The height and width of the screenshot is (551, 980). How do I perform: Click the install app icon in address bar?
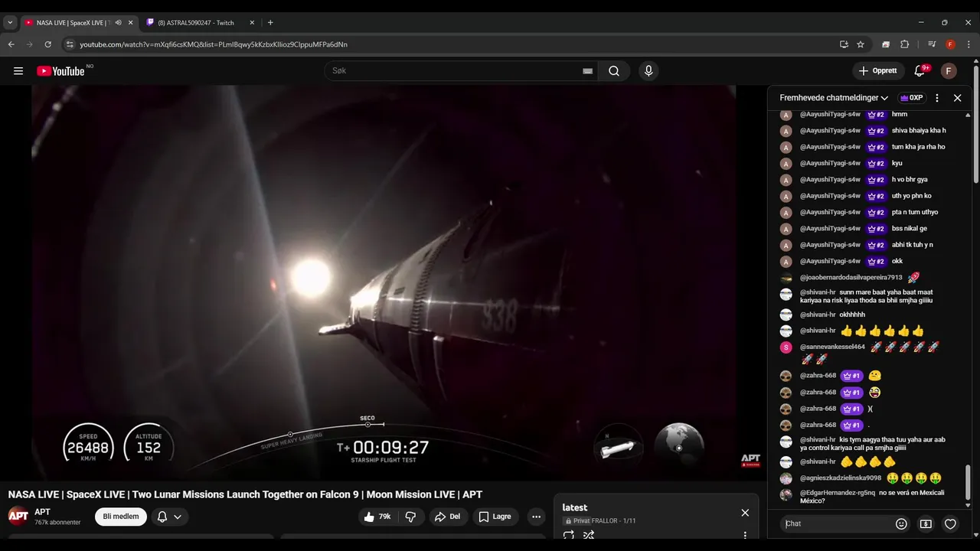click(844, 44)
